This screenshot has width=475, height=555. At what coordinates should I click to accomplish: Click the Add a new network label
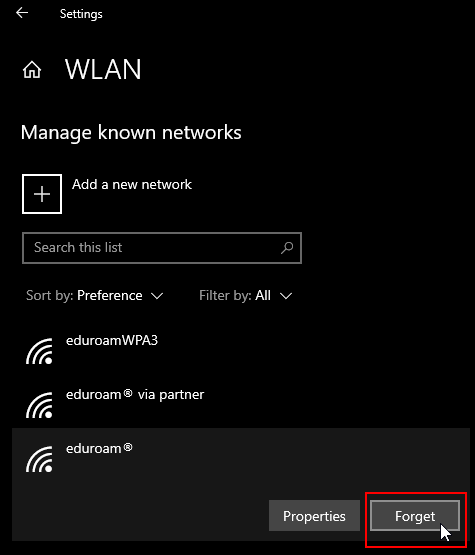pyautogui.click(x=132, y=184)
